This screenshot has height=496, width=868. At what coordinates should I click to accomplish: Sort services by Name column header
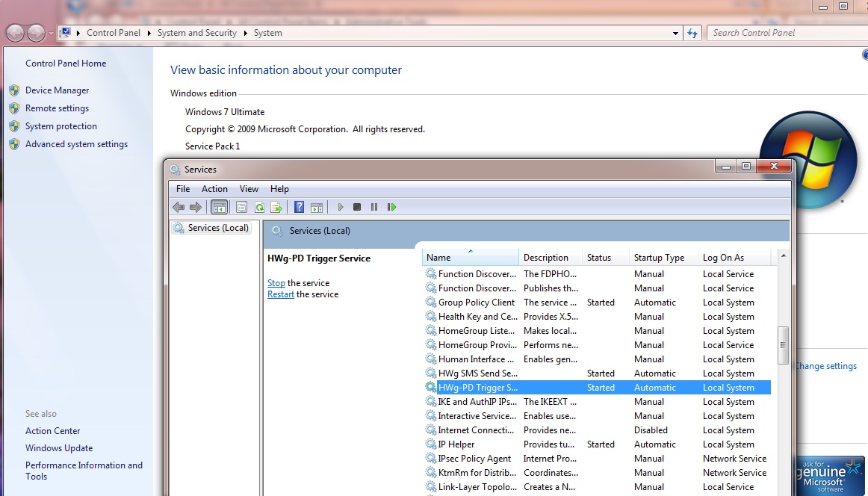click(471, 258)
